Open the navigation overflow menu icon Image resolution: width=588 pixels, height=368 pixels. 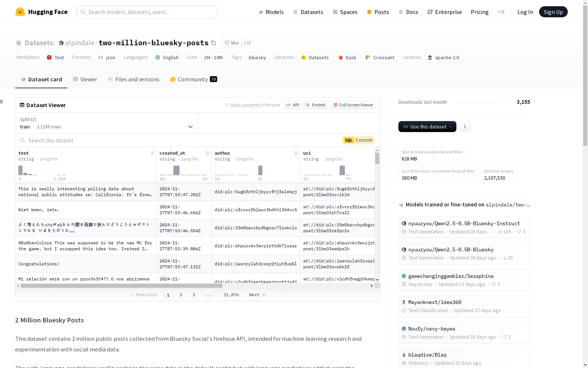pyautogui.click(x=501, y=12)
